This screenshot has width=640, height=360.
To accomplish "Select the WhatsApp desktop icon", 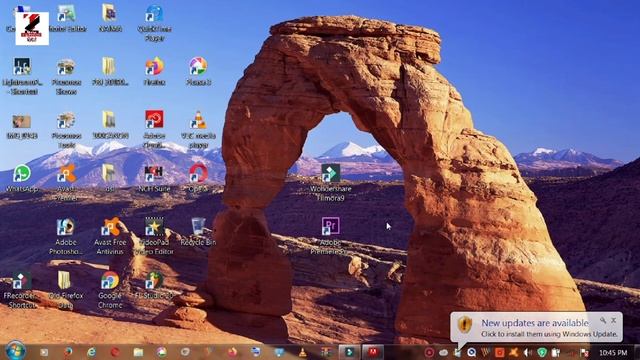I will (x=22, y=178).
